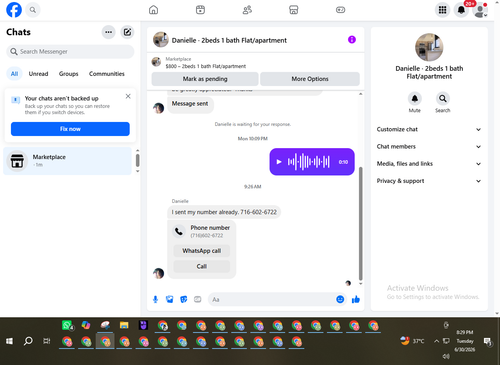This screenshot has width=500, height=365.
Task: Open the emoji picker smiley icon
Action: [340, 299]
